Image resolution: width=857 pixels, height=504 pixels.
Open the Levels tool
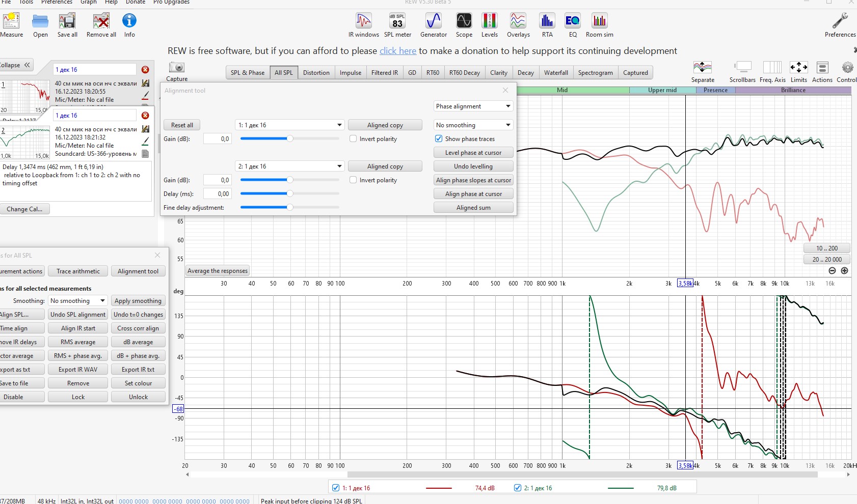(x=490, y=21)
